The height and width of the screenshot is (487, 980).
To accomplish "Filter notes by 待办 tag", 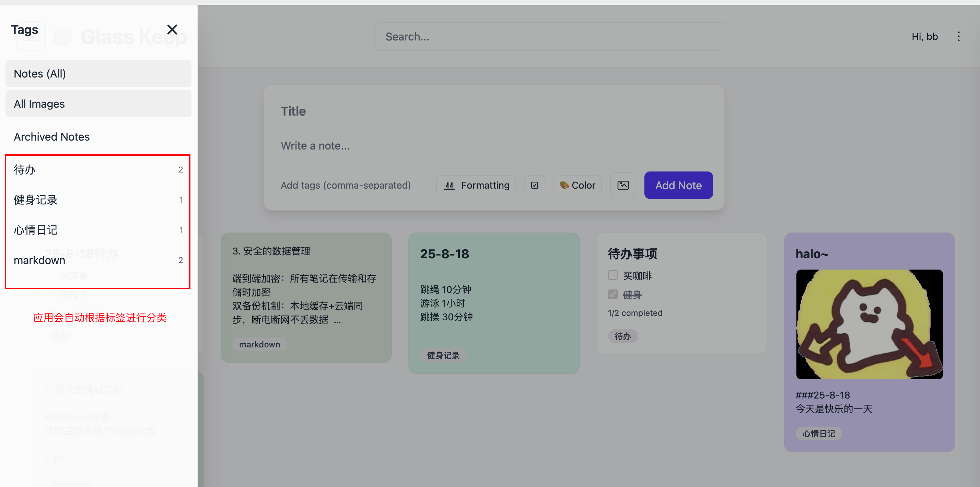I will pos(98,169).
